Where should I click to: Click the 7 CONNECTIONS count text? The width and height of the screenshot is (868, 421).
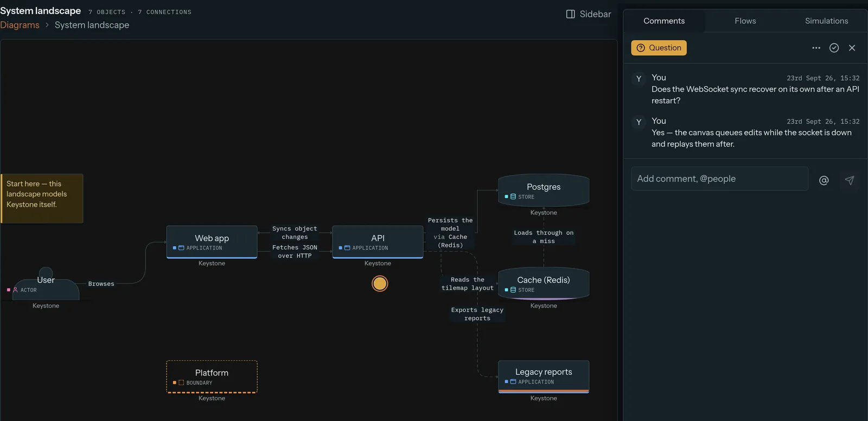pyautogui.click(x=164, y=12)
